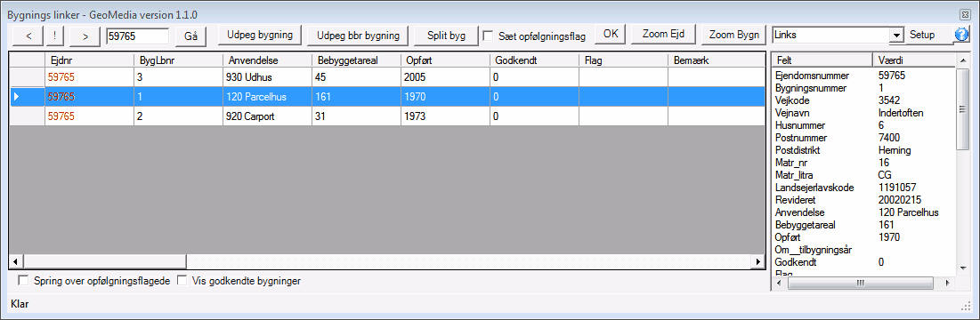Select the 920 Carport cell
The width and height of the screenshot is (980, 320).
tap(267, 116)
